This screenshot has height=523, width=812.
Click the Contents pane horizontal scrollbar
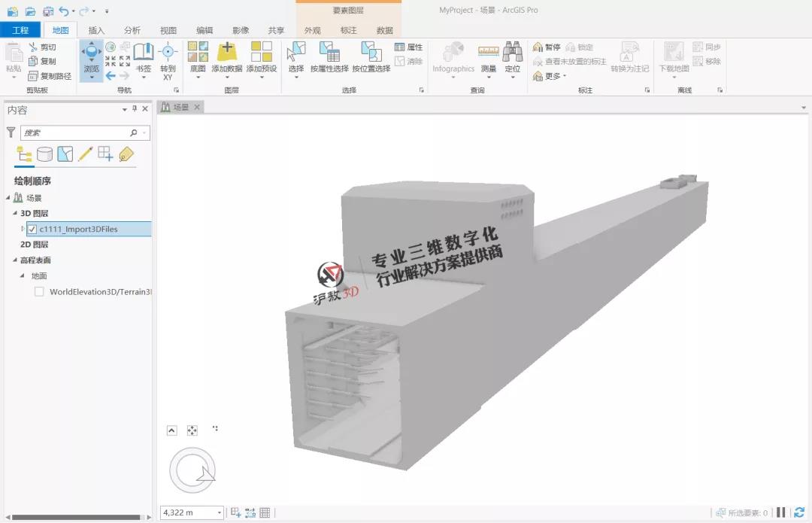pyautogui.click(x=76, y=517)
